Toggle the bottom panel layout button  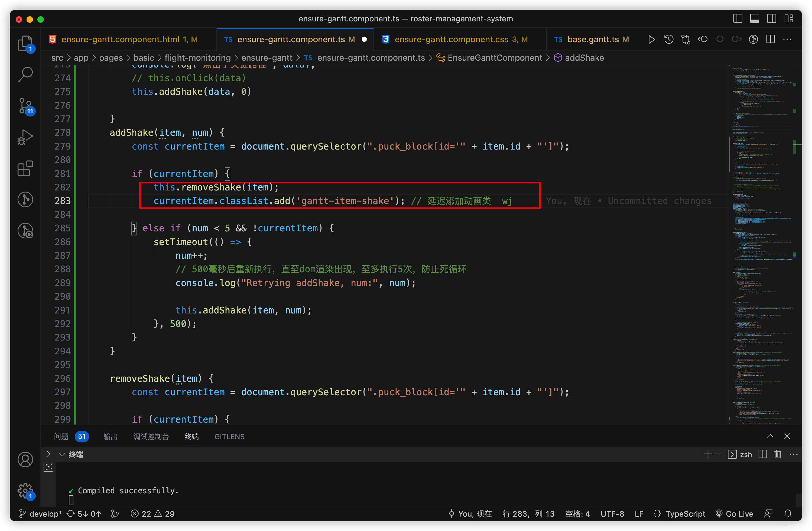pos(754,18)
